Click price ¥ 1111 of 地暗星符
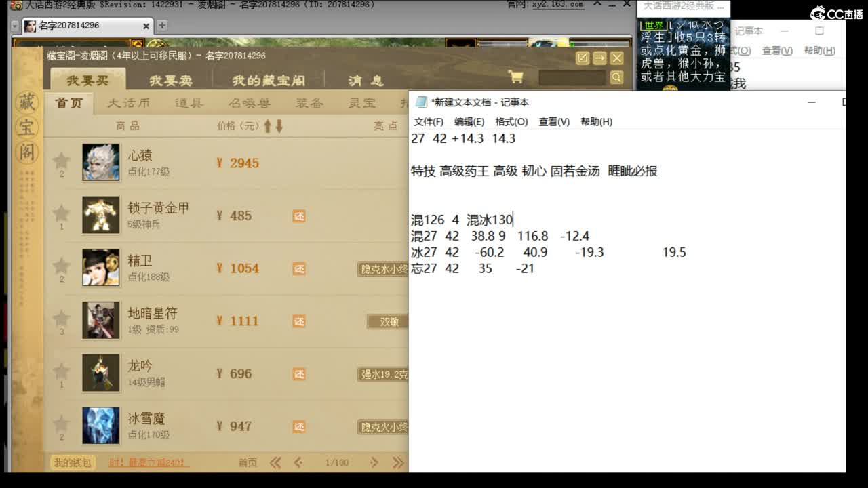Screen dimensions: 868x488 (x=237, y=321)
